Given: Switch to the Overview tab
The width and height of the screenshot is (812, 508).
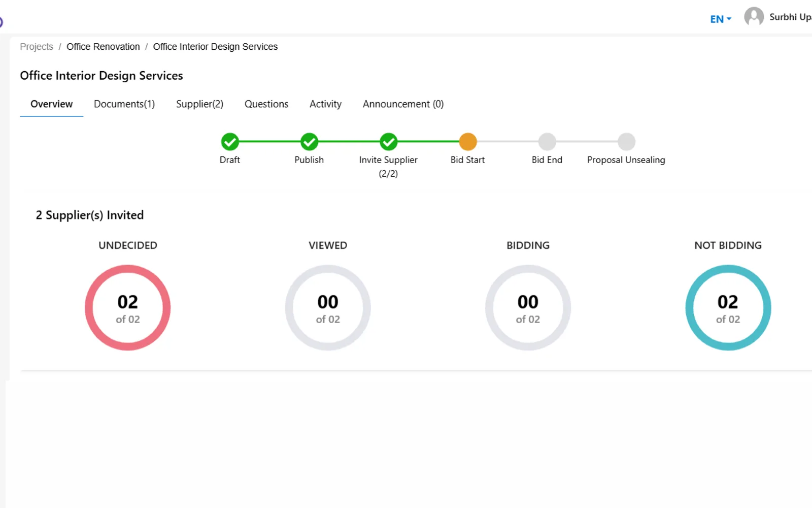Looking at the screenshot, I should (x=52, y=104).
